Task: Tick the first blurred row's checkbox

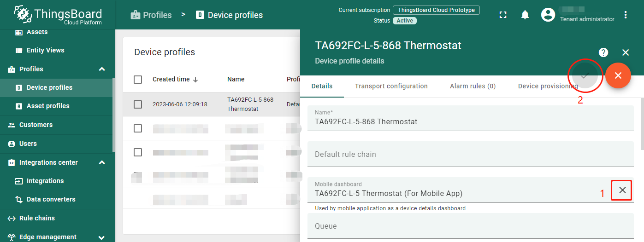Action: (x=138, y=128)
